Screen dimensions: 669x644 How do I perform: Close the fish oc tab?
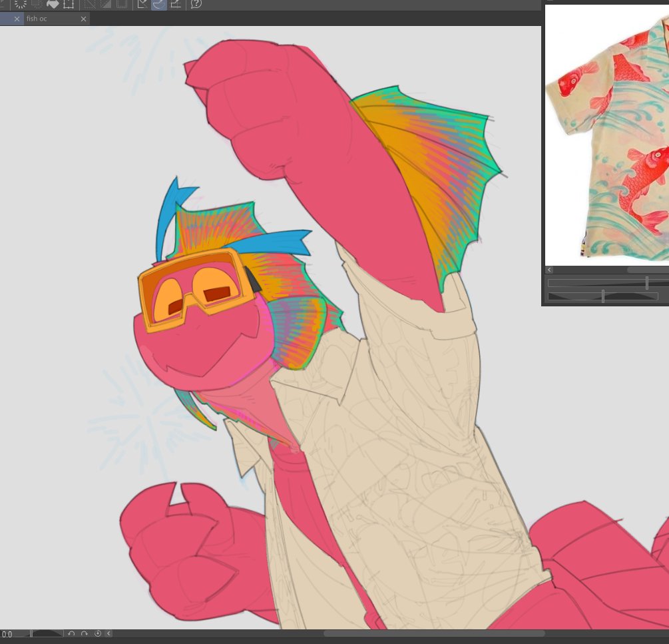[x=84, y=19]
